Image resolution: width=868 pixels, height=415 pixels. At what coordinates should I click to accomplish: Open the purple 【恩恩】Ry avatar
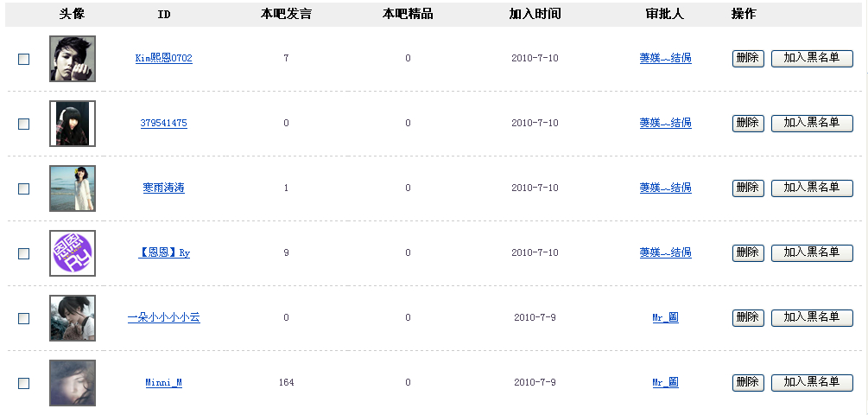(x=73, y=253)
